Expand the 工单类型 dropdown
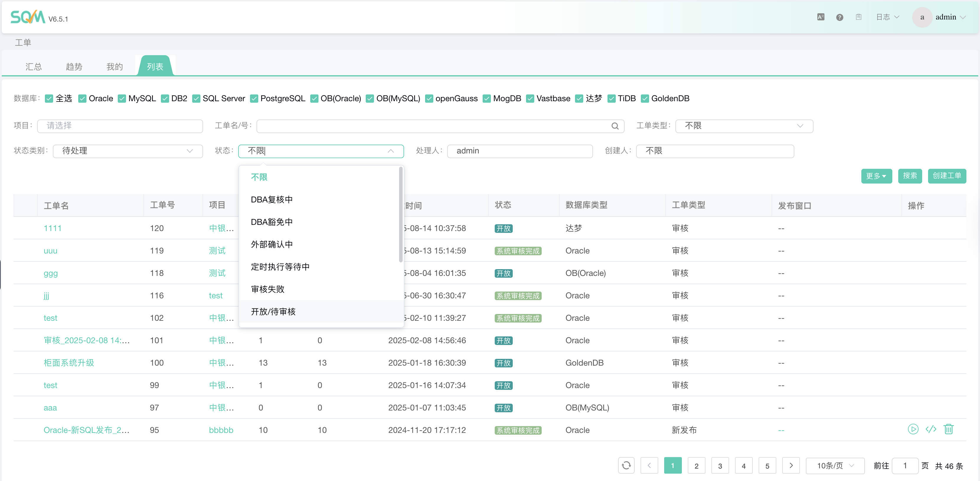The width and height of the screenshot is (980, 481). [744, 126]
